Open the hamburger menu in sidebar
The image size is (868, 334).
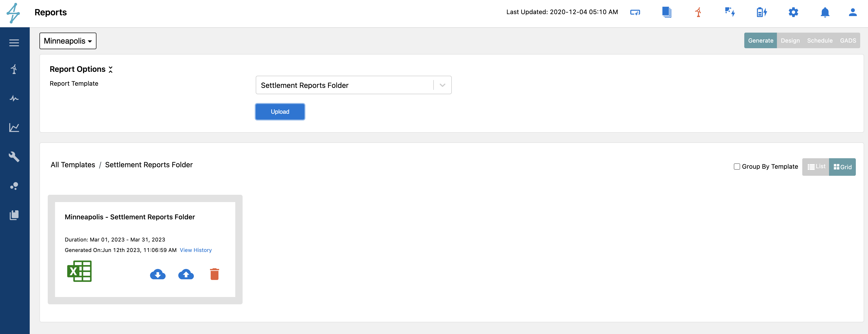point(14,43)
